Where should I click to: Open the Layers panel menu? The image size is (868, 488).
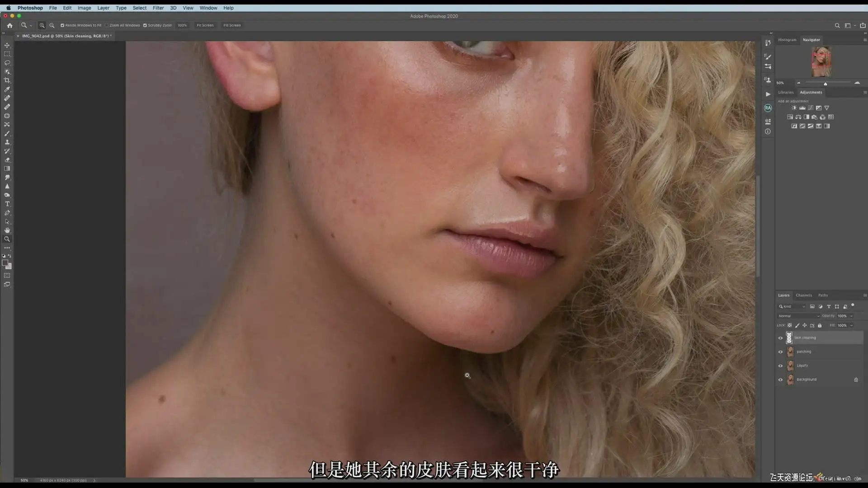coord(865,295)
